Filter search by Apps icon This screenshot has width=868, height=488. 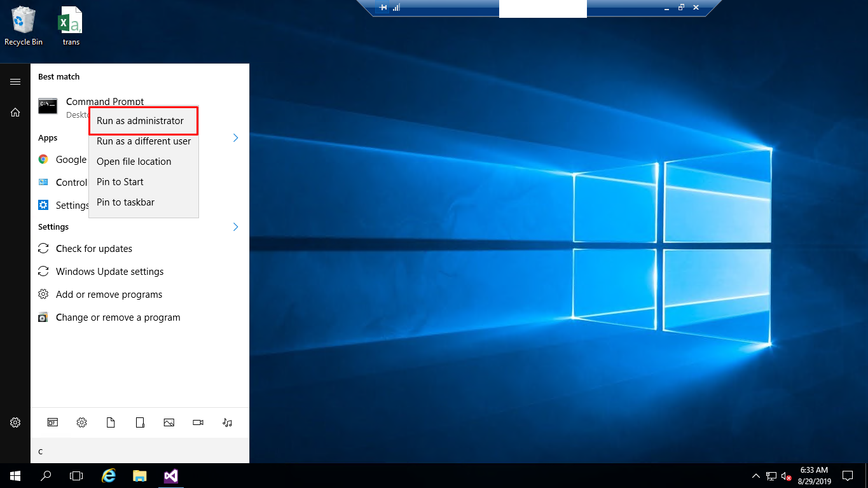(x=53, y=422)
